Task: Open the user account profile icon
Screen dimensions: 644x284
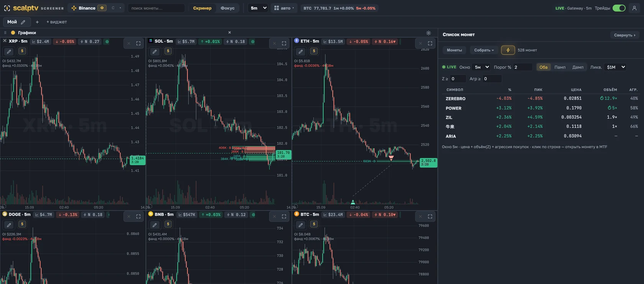Action: coord(634,8)
